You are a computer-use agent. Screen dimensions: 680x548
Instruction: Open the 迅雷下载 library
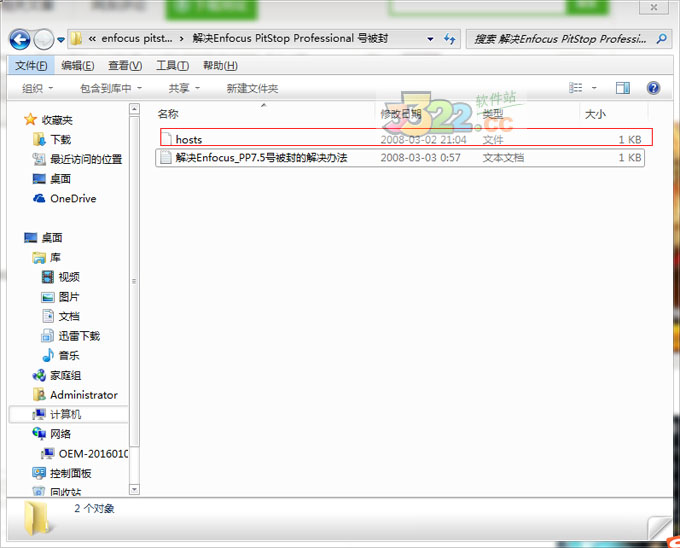[x=79, y=336]
